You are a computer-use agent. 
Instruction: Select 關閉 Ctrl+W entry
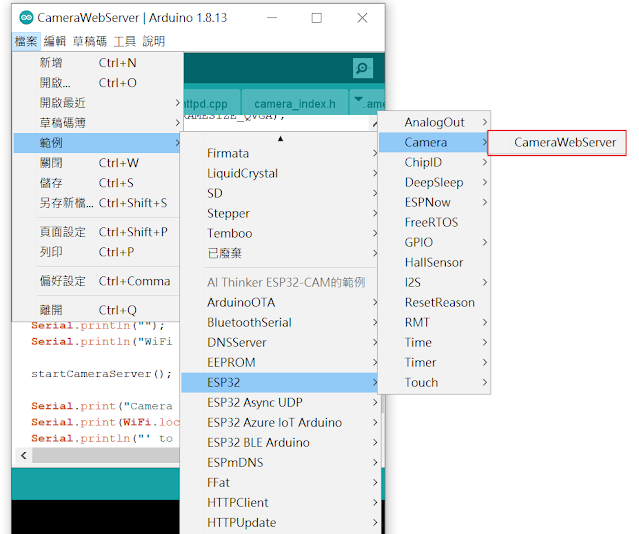coord(98,163)
